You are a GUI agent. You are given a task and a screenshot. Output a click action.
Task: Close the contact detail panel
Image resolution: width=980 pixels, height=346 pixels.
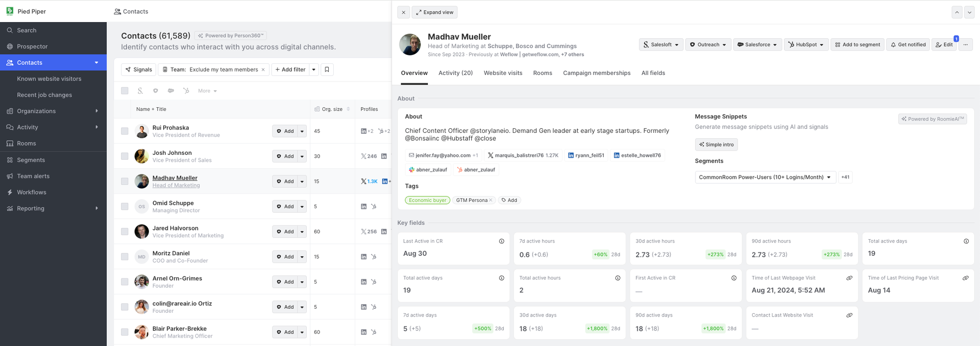pyautogui.click(x=403, y=12)
